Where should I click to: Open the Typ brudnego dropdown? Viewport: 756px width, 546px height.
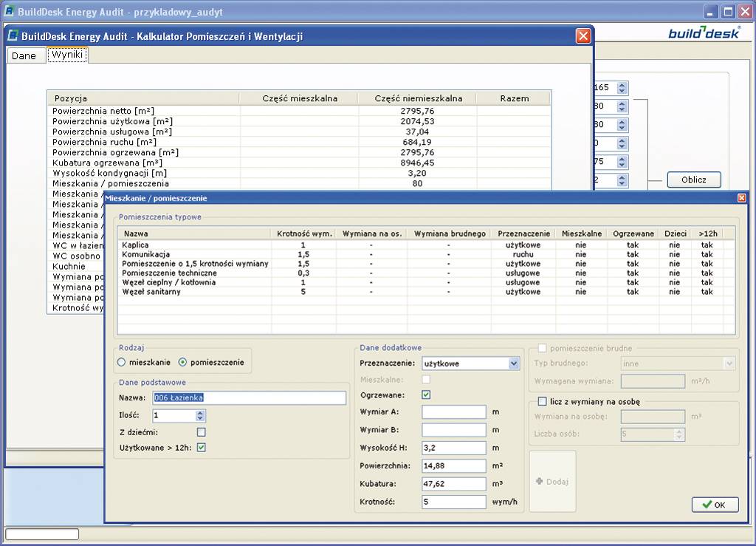(x=729, y=364)
